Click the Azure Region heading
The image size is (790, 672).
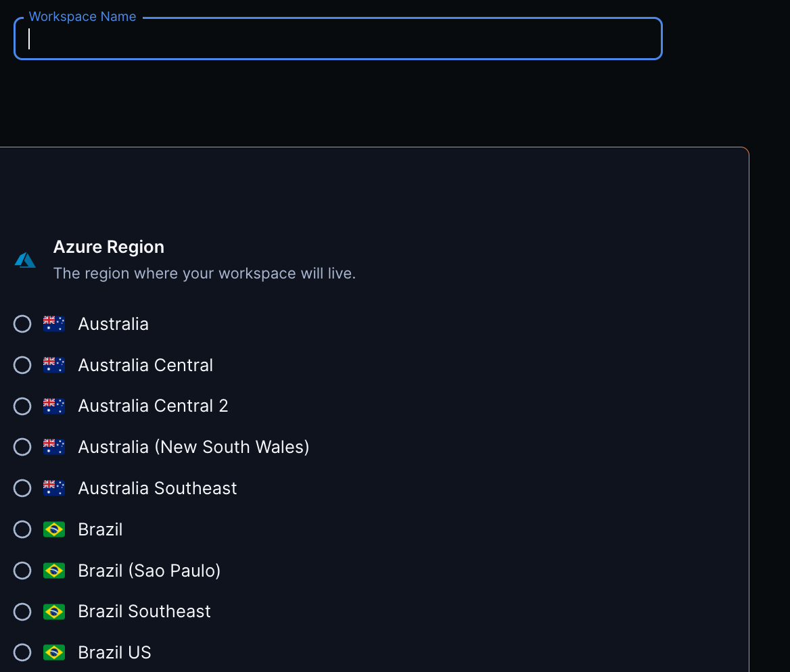109,247
